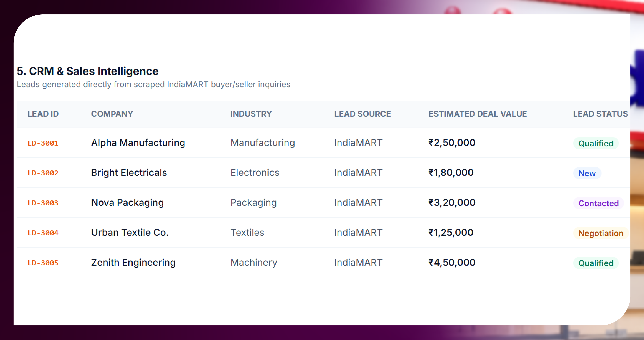The image size is (644, 340).
Task: Click IndiaMART source in Alpha Manufacturing row
Action: click(358, 143)
